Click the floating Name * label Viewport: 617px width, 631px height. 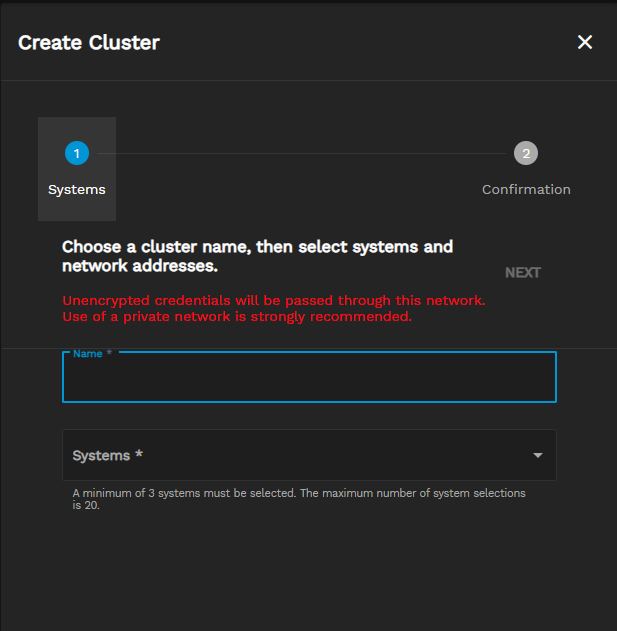[92, 354]
